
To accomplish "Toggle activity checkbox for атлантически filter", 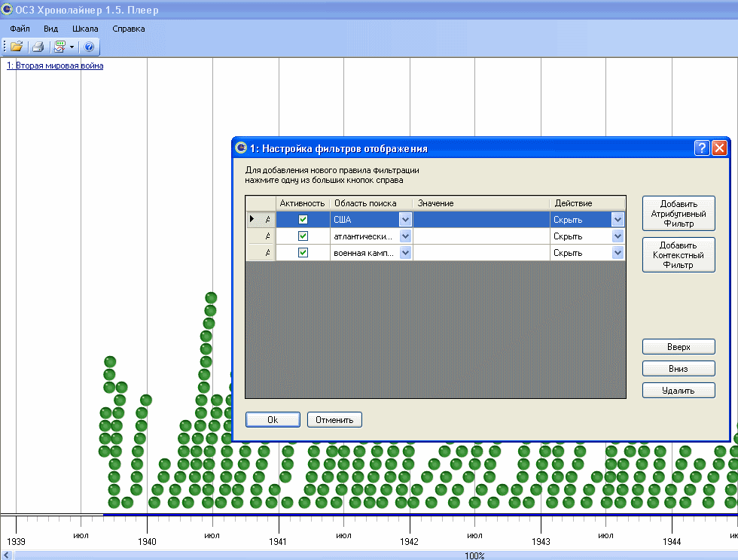I will [x=303, y=236].
